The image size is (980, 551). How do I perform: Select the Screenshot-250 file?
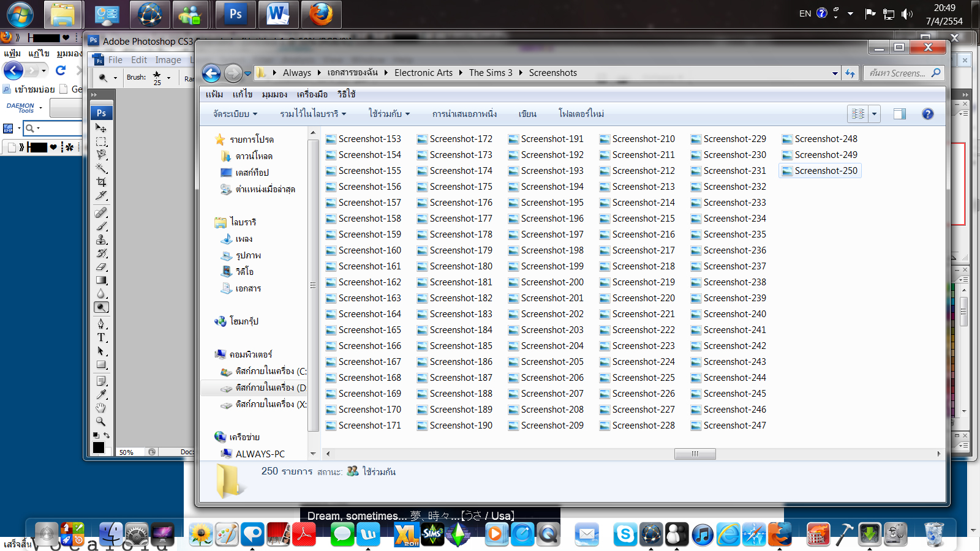[820, 171]
